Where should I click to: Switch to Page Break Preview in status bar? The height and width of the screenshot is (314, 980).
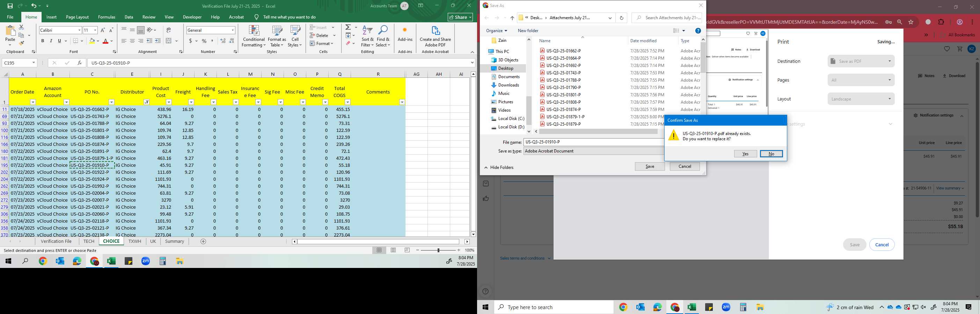[x=407, y=250]
